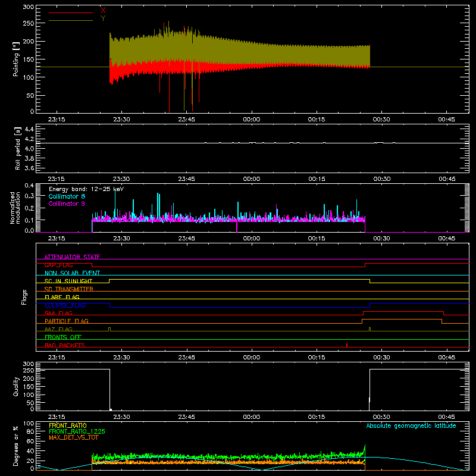This screenshot has height=476, width=476.
Task: Click the olive Y legend label
Action: [103, 18]
